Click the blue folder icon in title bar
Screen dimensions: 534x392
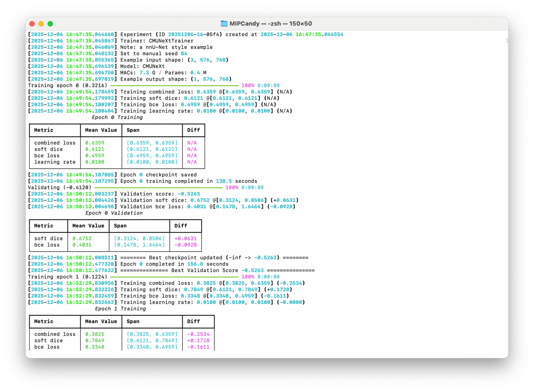[223, 23]
